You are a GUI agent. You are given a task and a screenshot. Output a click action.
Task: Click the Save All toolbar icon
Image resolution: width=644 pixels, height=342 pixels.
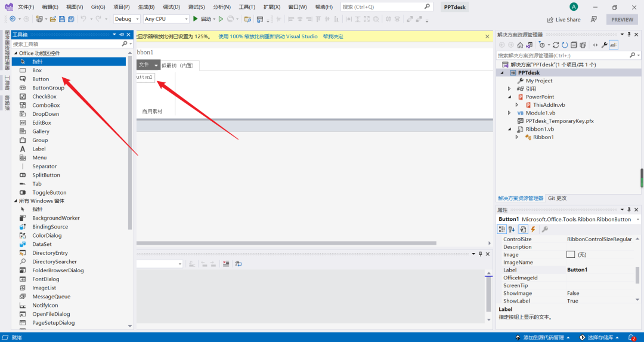(70, 19)
